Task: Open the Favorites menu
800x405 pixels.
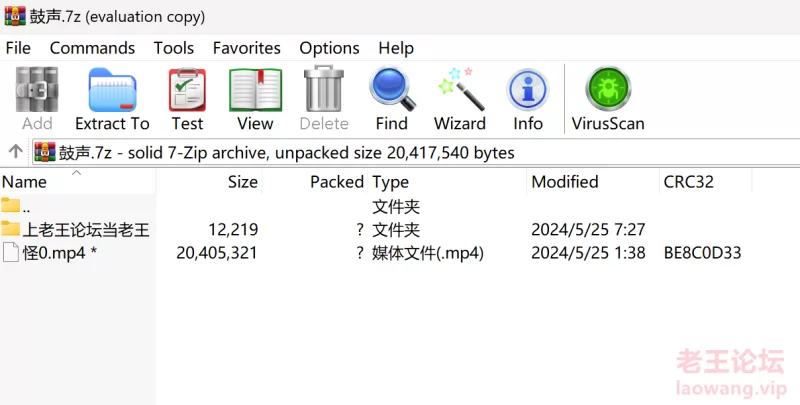Action: (247, 48)
